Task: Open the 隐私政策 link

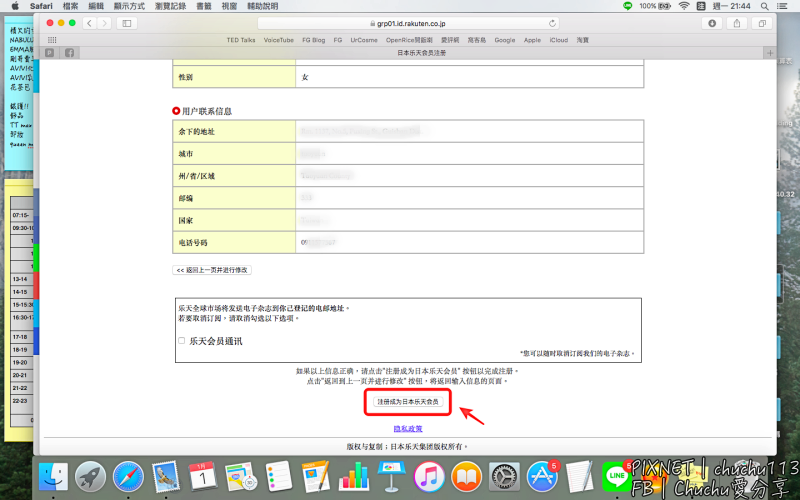Action: click(x=407, y=428)
